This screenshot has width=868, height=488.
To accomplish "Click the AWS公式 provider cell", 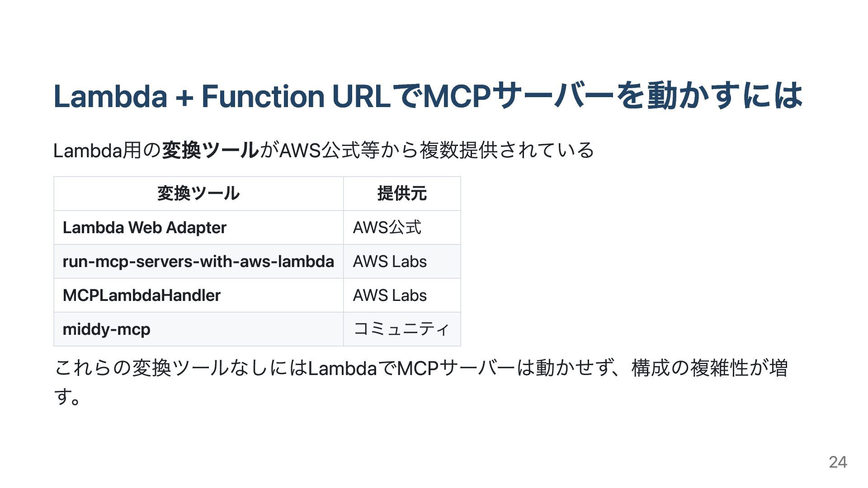I will point(387,227).
